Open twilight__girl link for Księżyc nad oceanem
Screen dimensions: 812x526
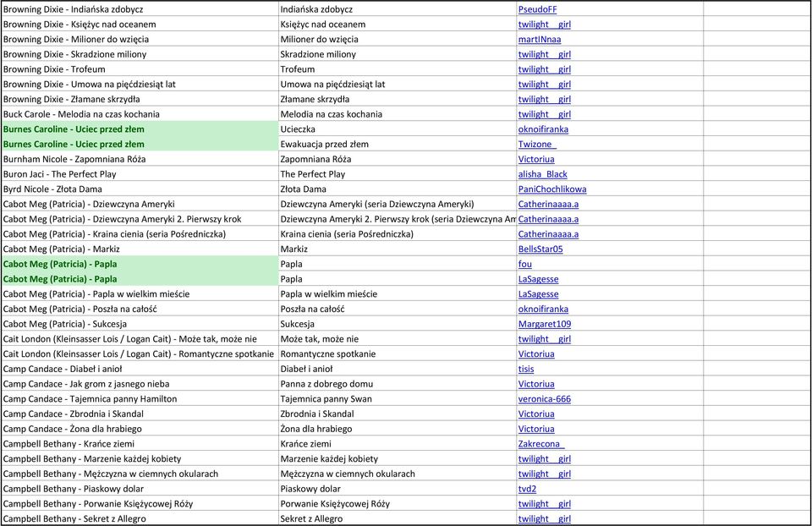[544, 25]
